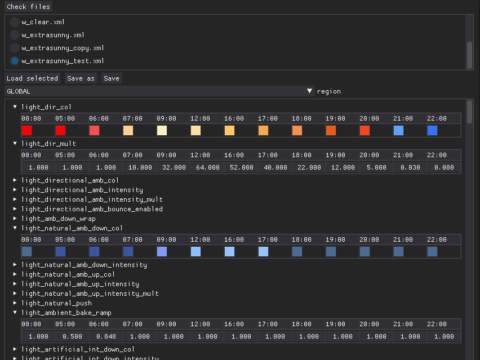Open light_dir_col light blue swatch at 21:00
Image resolution: width=480 pixels, height=360 pixels.
click(x=398, y=130)
